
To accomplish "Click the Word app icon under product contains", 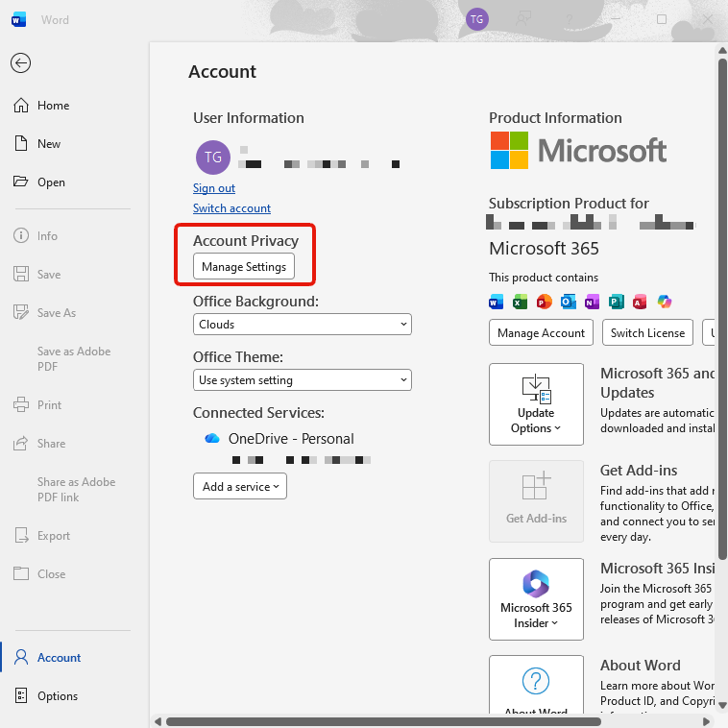I will (x=497, y=303).
